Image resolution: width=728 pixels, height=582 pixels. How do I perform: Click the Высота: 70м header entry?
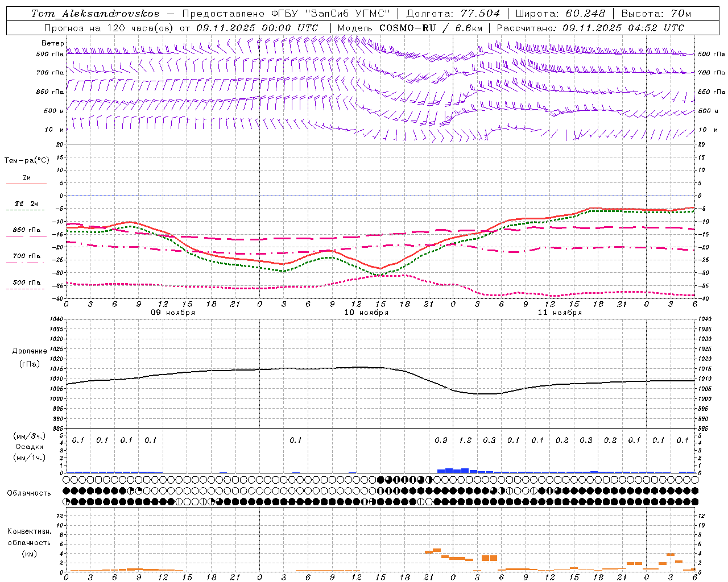656,14
